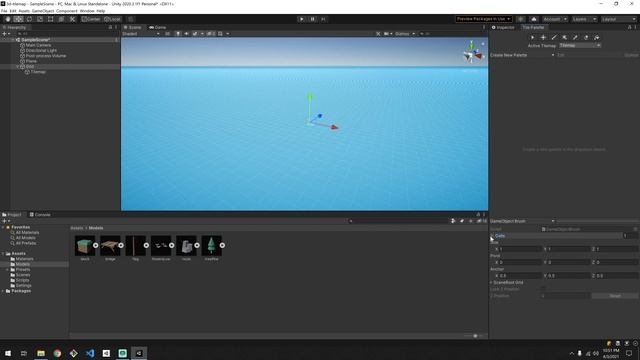Open the Active Tilemap dropdown
The height and width of the screenshot is (360, 640).
click(x=580, y=46)
